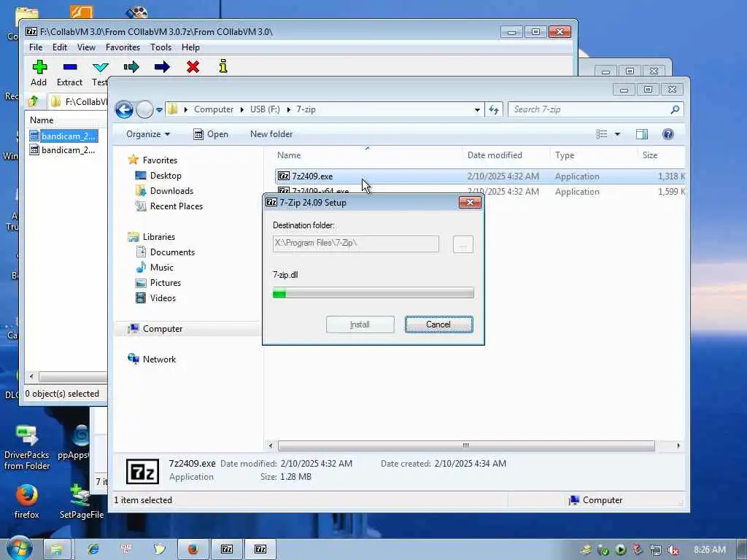Click the change view icon in Explorer

click(602, 134)
